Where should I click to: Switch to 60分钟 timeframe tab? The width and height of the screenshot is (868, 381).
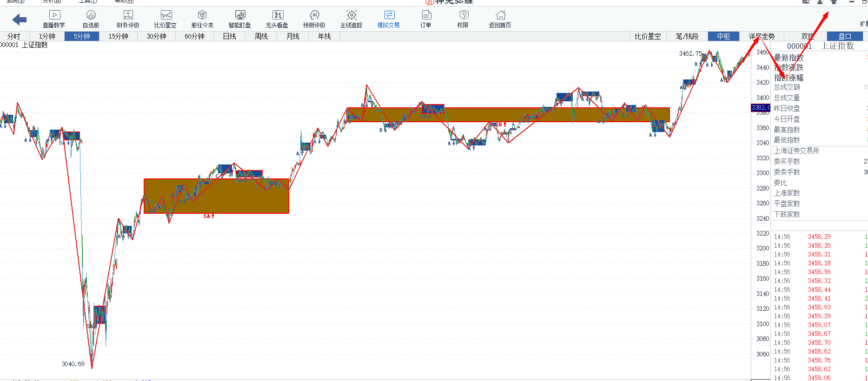pyautogui.click(x=194, y=36)
